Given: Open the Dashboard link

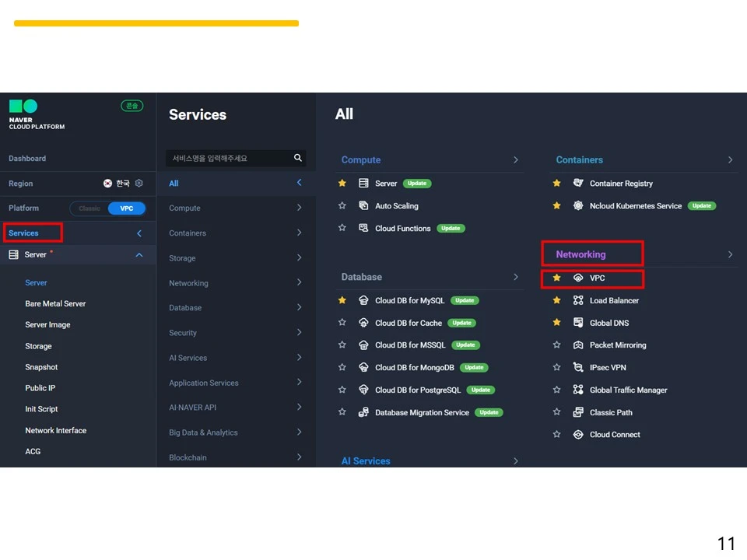Looking at the screenshot, I should tap(27, 159).
